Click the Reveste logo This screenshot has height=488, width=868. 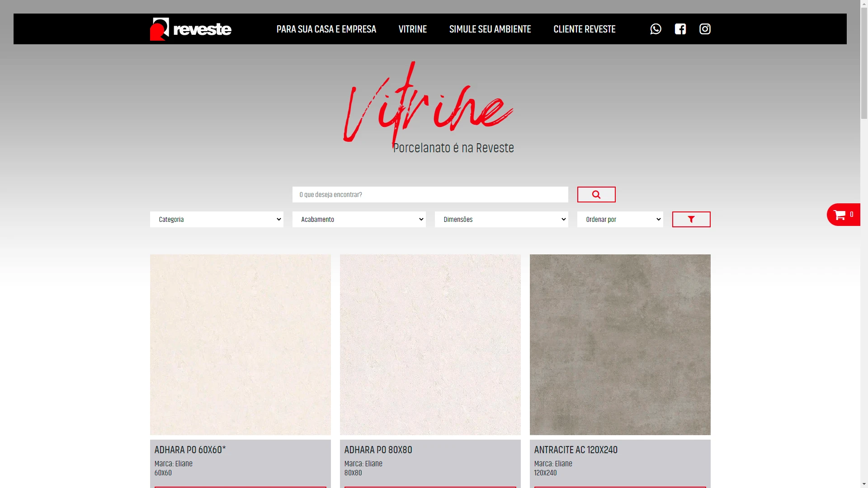pyautogui.click(x=190, y=29)
